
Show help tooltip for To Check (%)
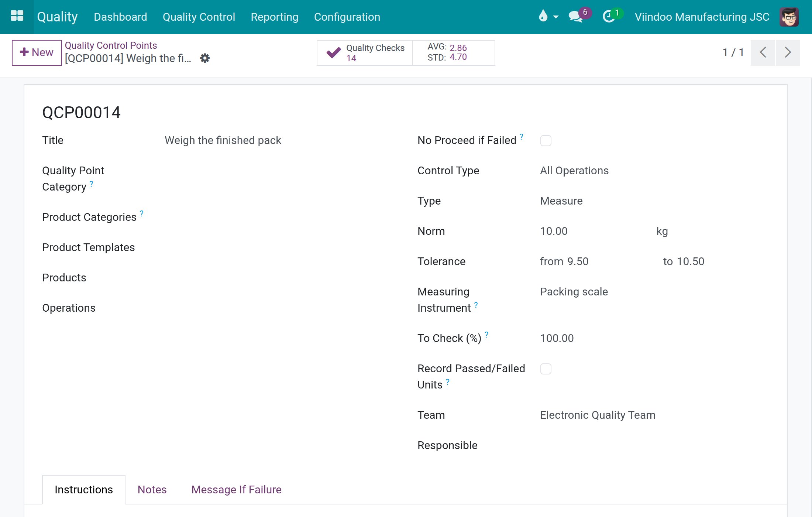pyautogui.click(x=486, y=335)
